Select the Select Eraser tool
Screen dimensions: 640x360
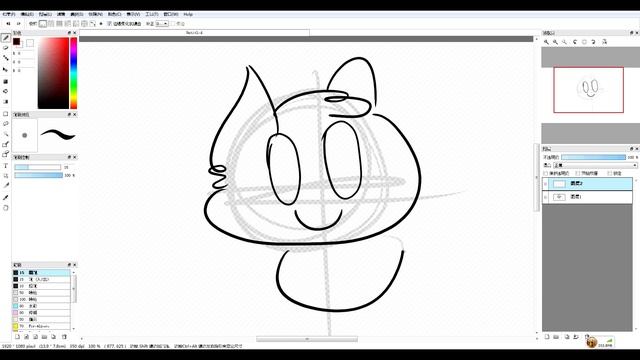pyautogui.click(x=6, y=154)
